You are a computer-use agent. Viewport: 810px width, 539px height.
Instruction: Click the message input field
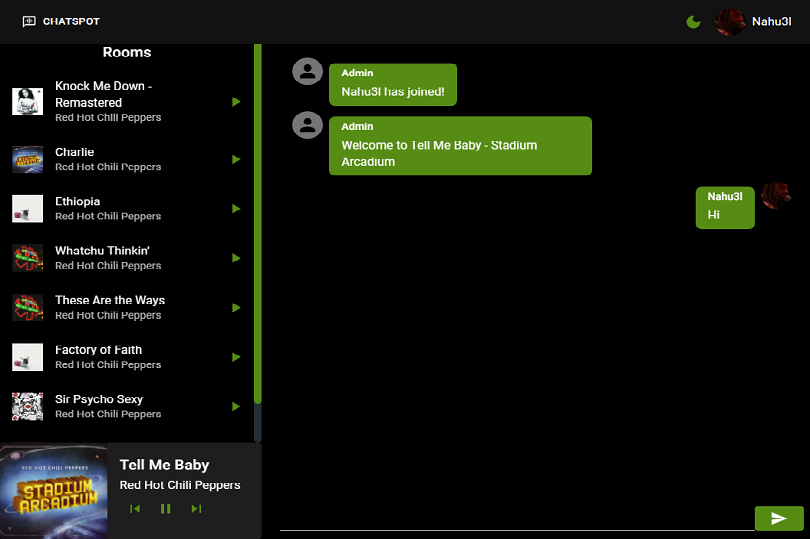click(515, 518)
